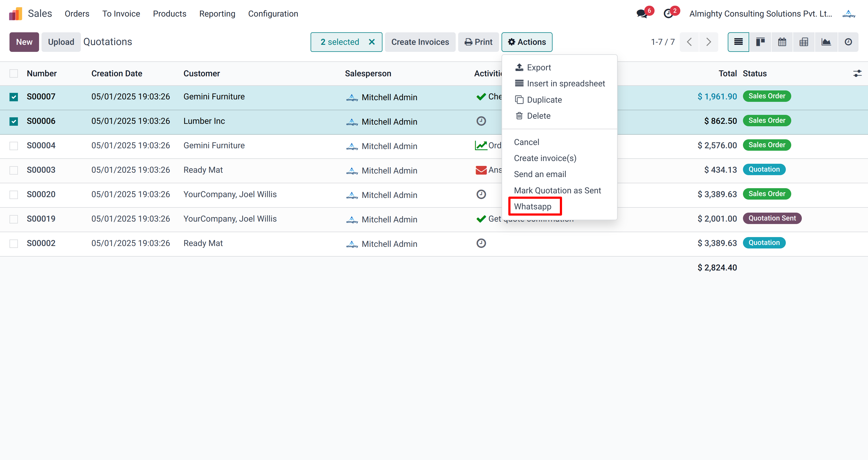
Task: Clear the 2 selected filter with X
Action: tap(372, 42)
